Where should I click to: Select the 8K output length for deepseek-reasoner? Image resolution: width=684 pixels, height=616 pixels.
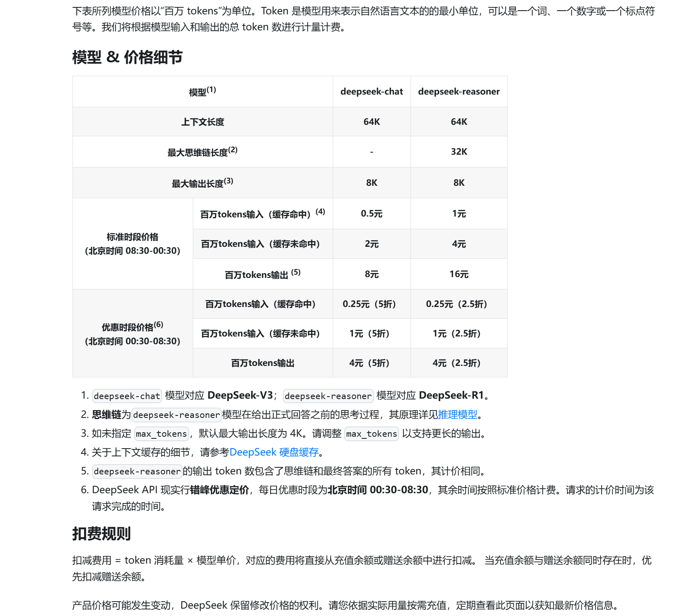click(x=459, y=183)
